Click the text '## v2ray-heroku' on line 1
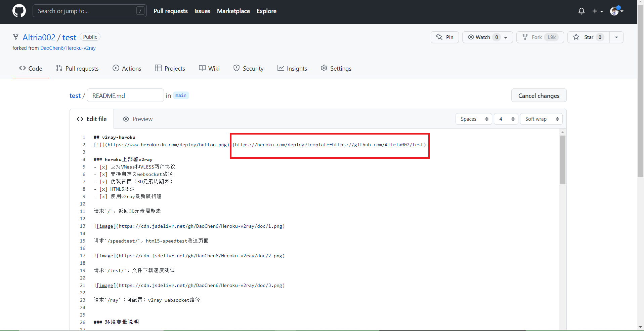 click(x=115, y=137)
